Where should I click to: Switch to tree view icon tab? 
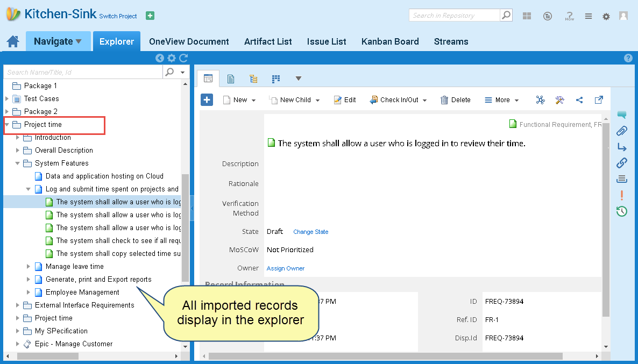click(x=253, y=78)
